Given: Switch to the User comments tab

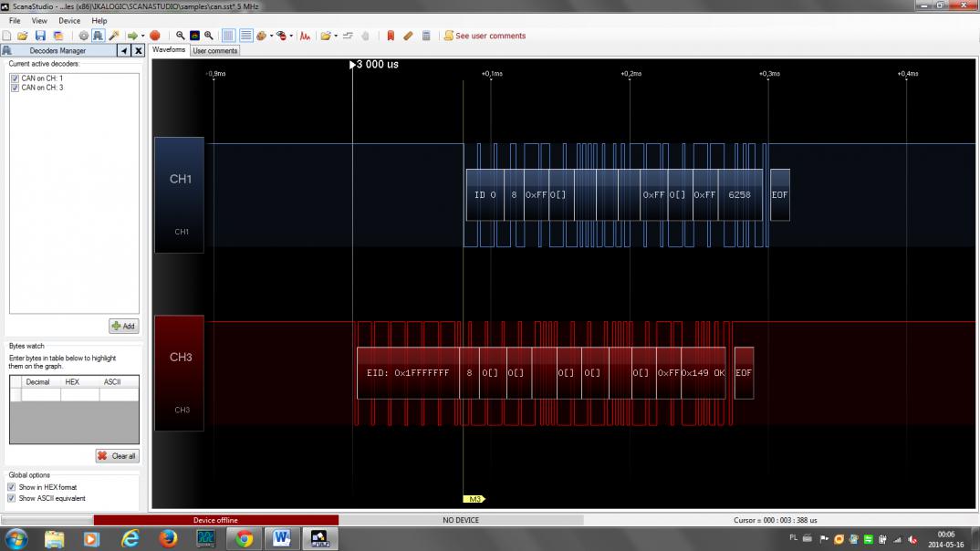Looking at the screenshot, I should [215, 51].
